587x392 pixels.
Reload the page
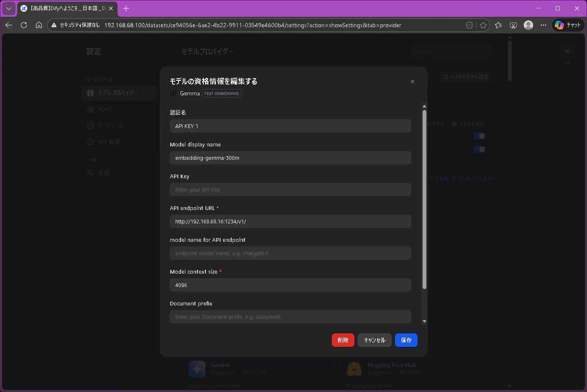coord(24,25)
